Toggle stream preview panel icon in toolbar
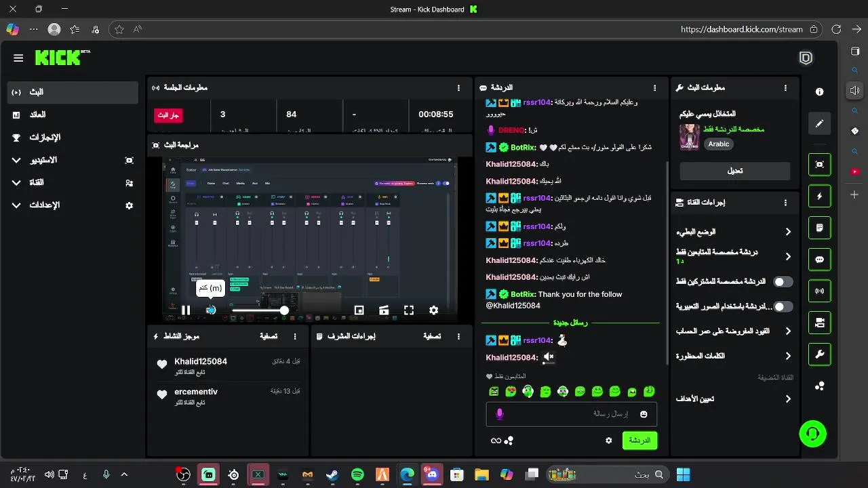868x488 pixels. [819, 165]
